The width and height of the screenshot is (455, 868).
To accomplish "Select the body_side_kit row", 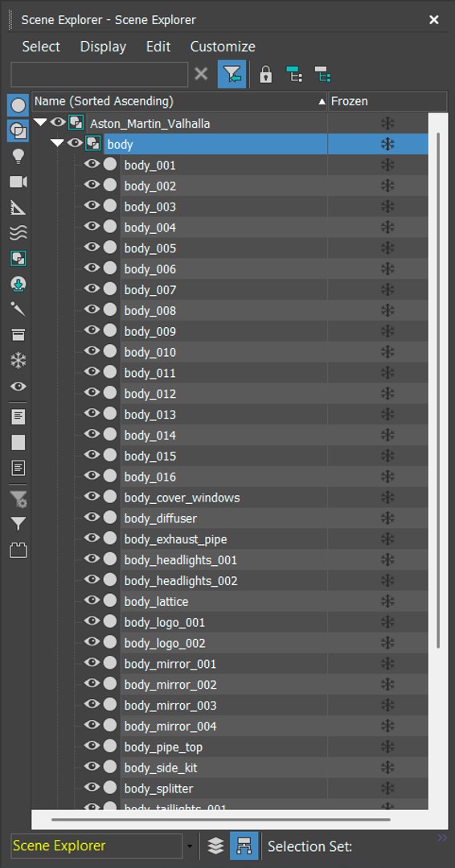I will tap(275, 768).
